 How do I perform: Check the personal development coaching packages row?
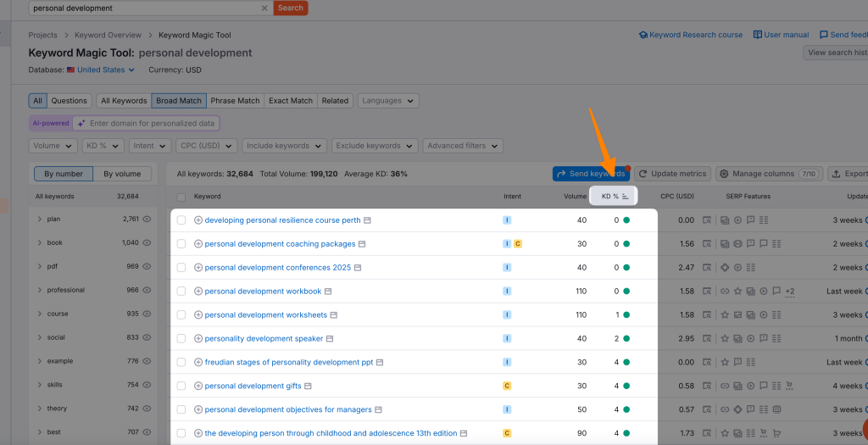click(181, 244)
